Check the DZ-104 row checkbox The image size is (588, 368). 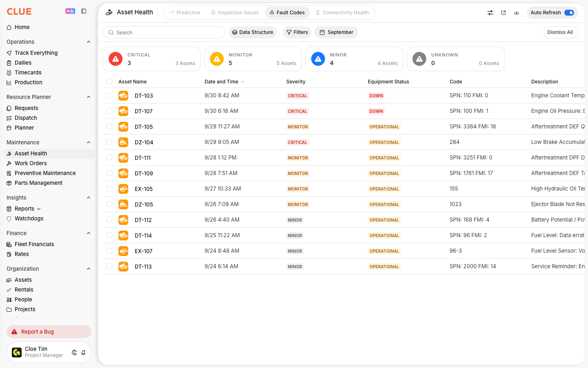[x=109, y=142]
